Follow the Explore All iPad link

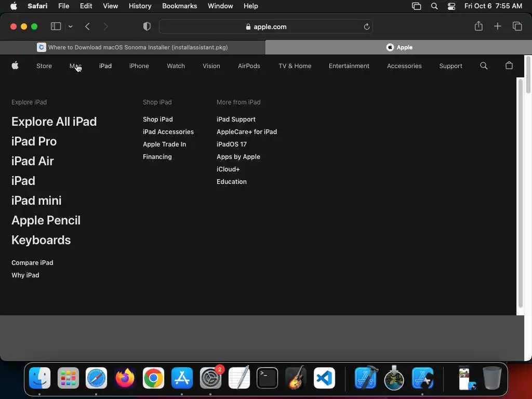[54, 122]
